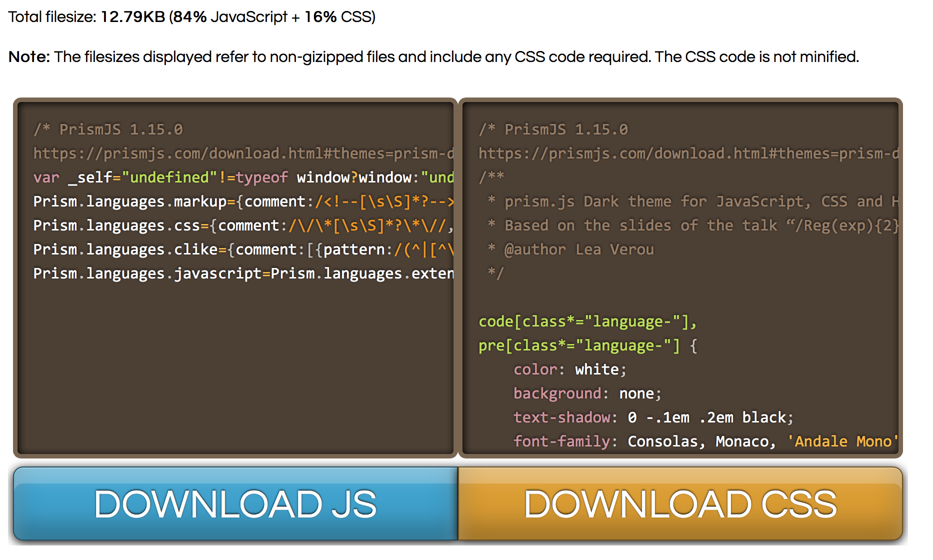Click the Prism.languages.javascript code line
The width and height of the screenshot is (933, 560).
[243, 273]
